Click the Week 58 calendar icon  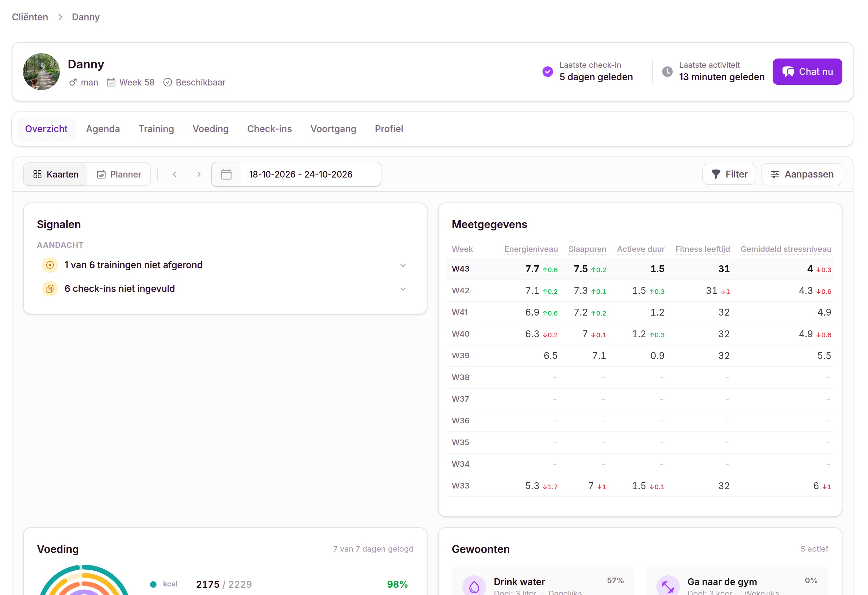(x=111, y=82)
